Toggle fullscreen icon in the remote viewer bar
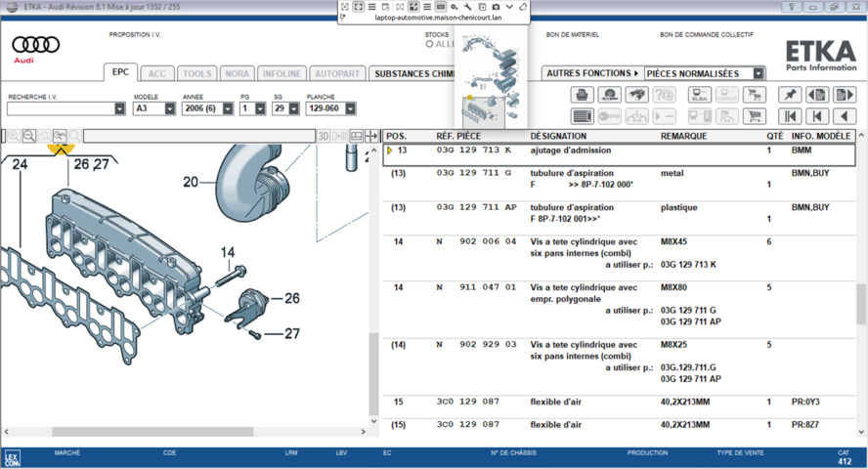The width and height of the screenshot is (868, 469). click(358, 7)
